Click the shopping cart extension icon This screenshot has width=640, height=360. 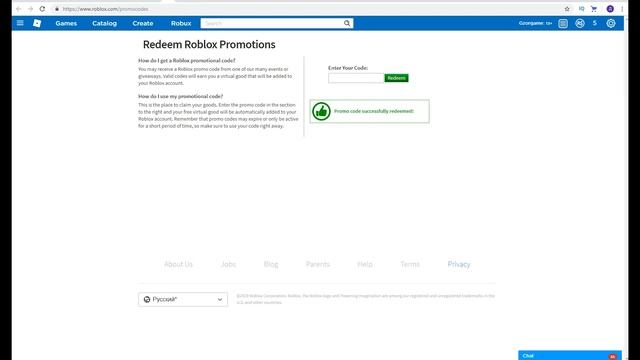[x=594, y=9]
